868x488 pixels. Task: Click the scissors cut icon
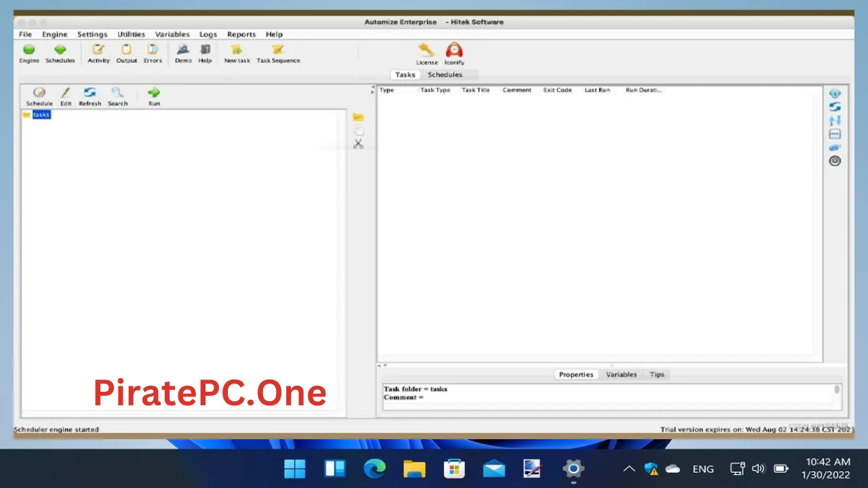click(358, 144)
